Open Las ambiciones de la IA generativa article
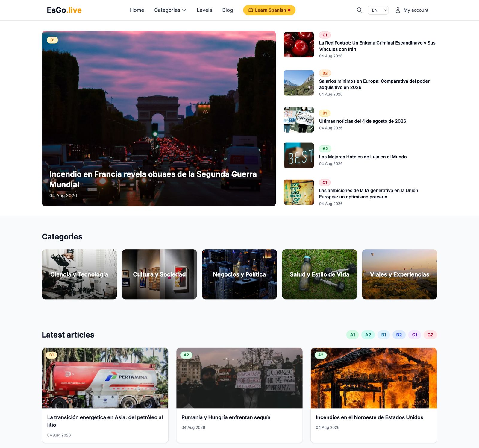 point(368,194)
